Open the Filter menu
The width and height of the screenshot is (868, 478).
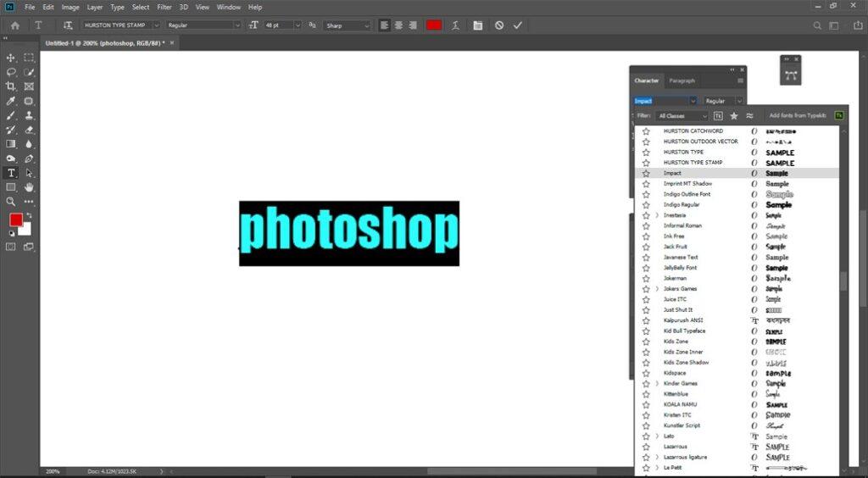pyautogui.click(x=164, y=7)
